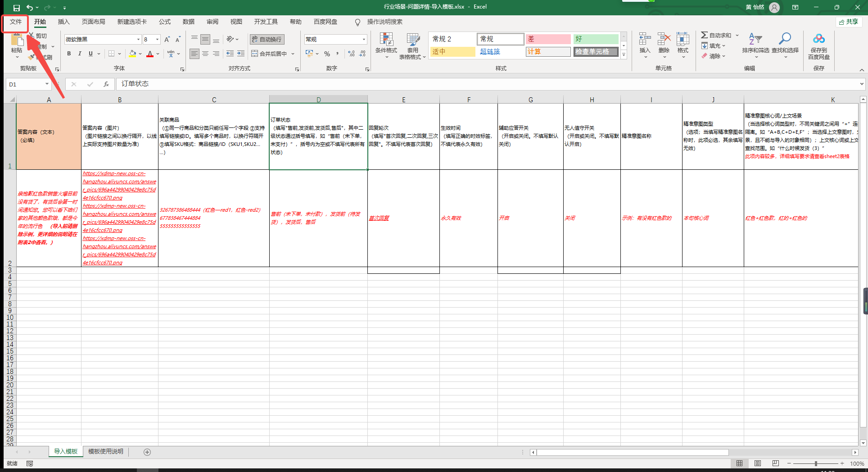Switch to the 页面布局 tab
This screenshot has width=868, height=472.
pos(94,22)
